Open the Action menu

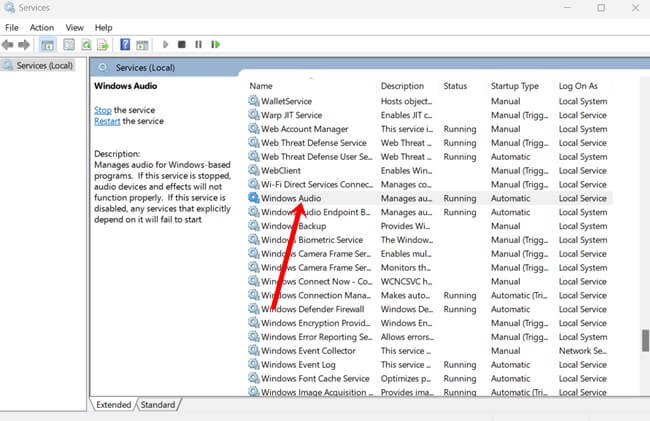pyautogui.click(x=41, y=27)
